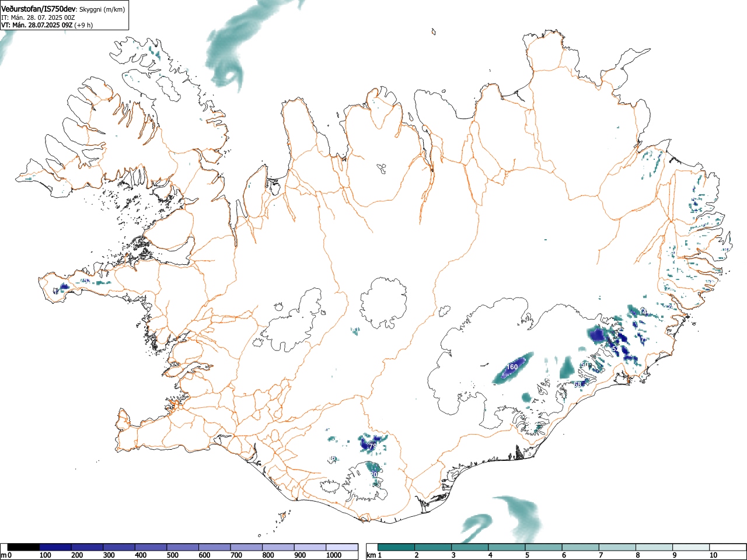Click the '9' km legend label
Viewport: 747px width, 560px height.
(x=674, y=555)
